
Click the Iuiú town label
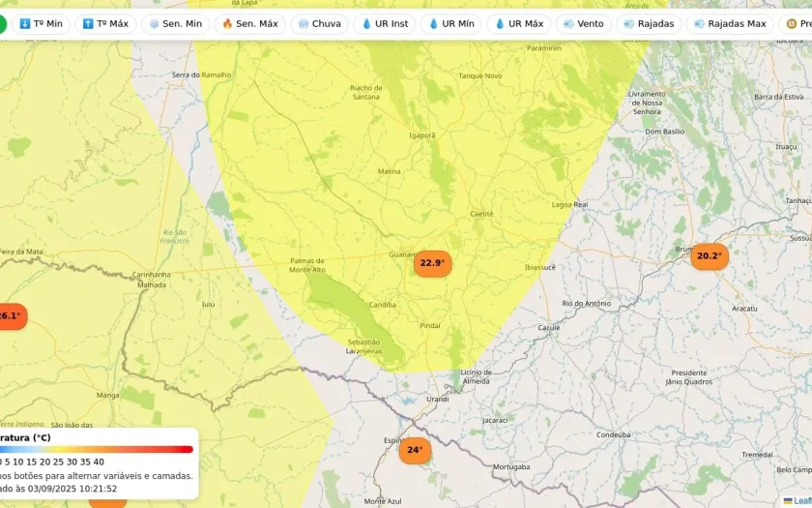pyautogui.click(x=208, y=304)
